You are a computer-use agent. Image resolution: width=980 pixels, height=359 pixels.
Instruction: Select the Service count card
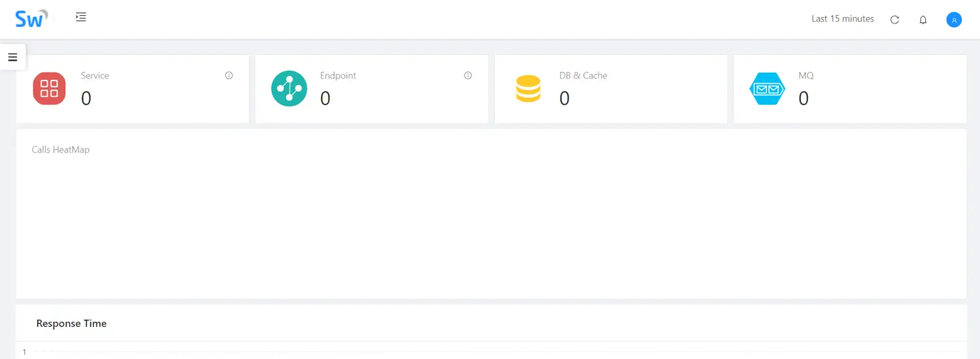[x=133, y=88]
